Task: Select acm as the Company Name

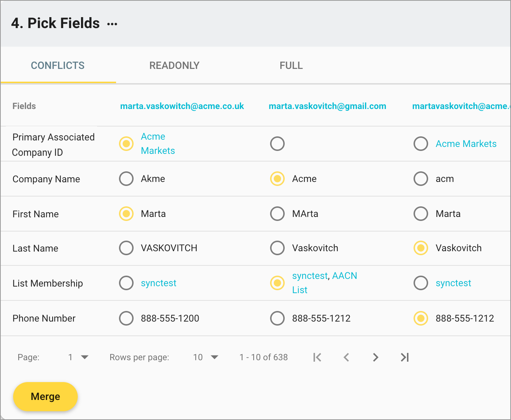Action: pyautogui.click(x=421, y=179)
